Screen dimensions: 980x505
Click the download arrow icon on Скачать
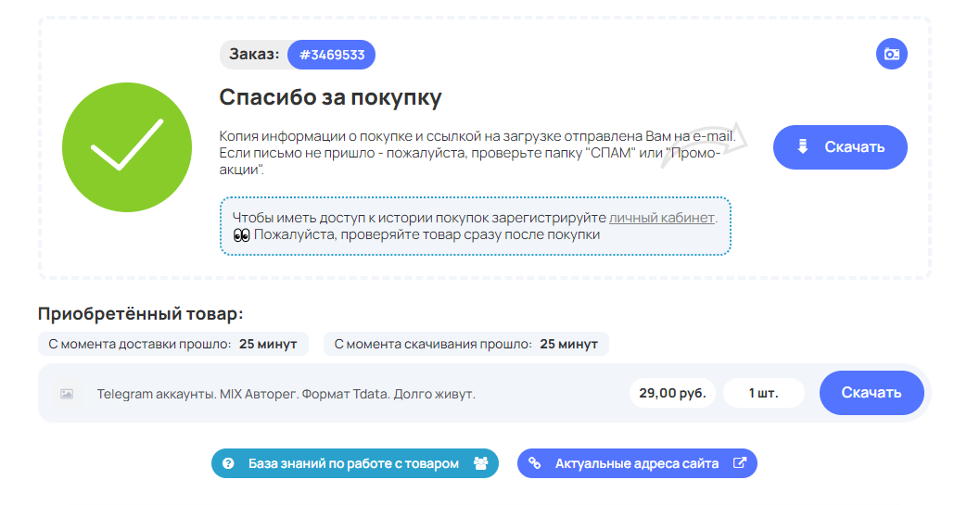(x=803, y=147)
